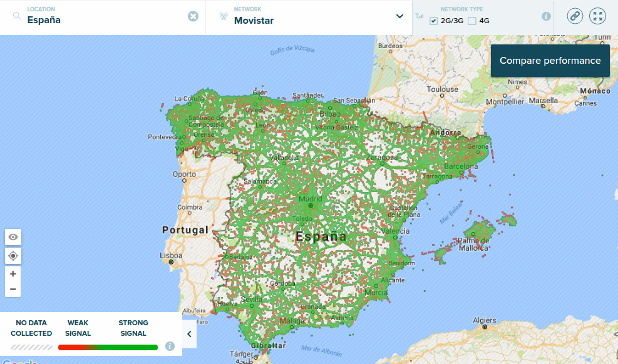Click the network antenna icon
618x364 pixels.
pyautogui.click(x=224, y=16)
